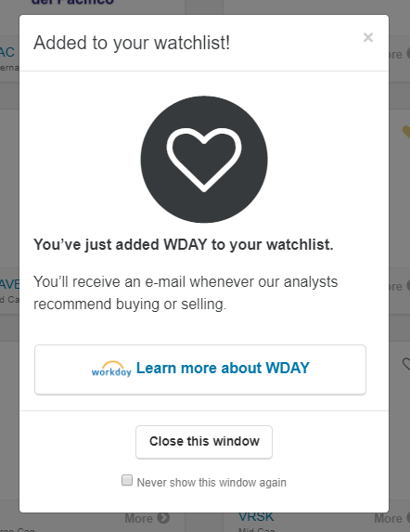The width and height of the screenshot is (410, 532).
Task: Toggle the gold heart watchlist icon
Action: pos(406,132)
